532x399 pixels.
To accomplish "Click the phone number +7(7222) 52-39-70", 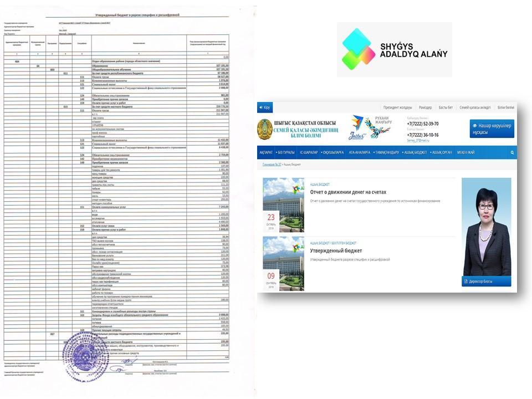I will 422,124.
